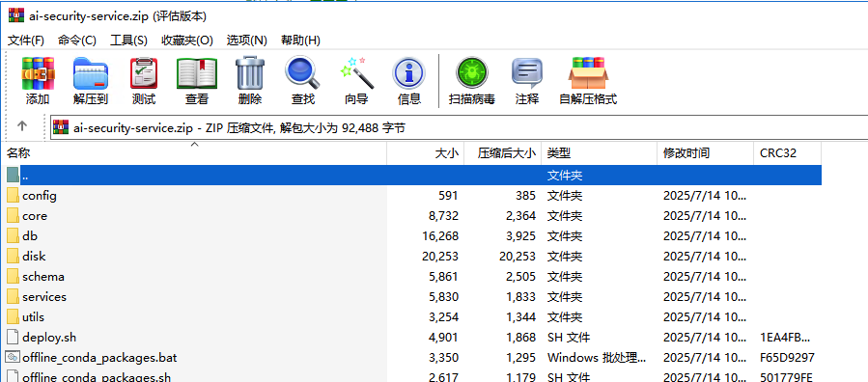Click the archive icon in address bar
The height and width of the screenshot is (382, 868).
click(60, 127)
